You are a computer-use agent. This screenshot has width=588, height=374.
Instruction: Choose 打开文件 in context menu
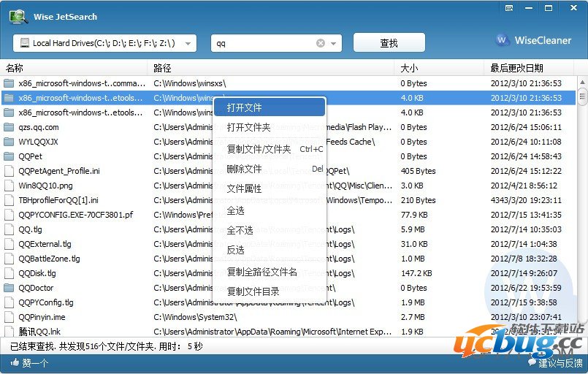point(270,107)
